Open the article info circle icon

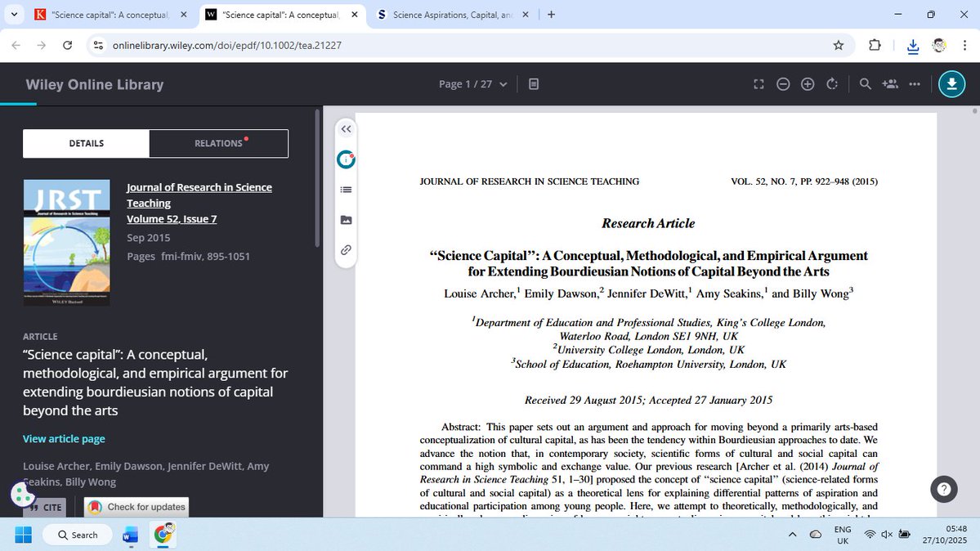click(x=347, y=160)
